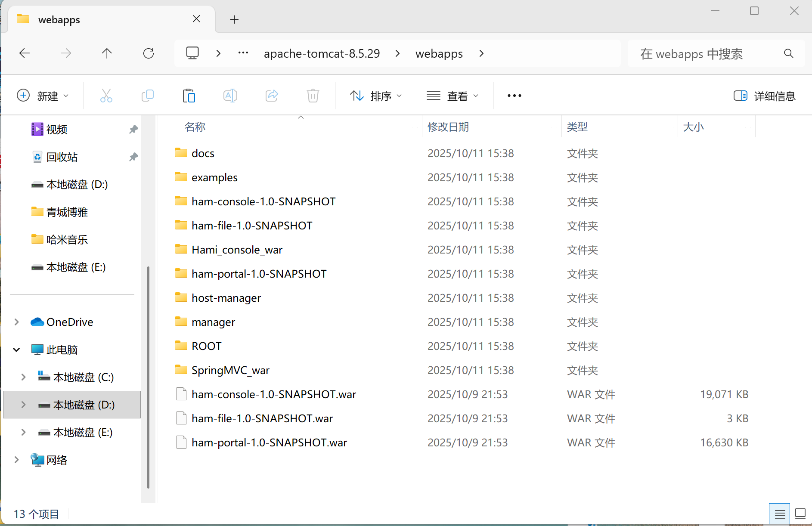Screen dimensions: 812x526
Task: Select Hami_console_war folder
Action: [237, 250]
